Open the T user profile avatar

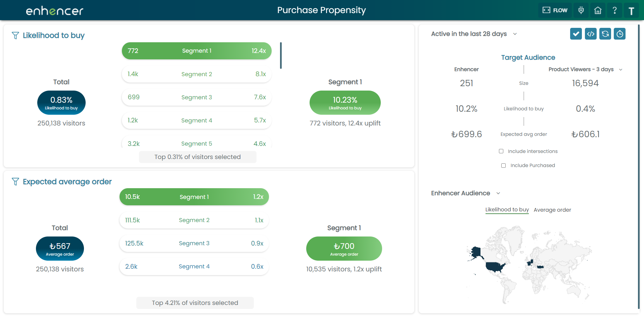click(x=631, y=11)
